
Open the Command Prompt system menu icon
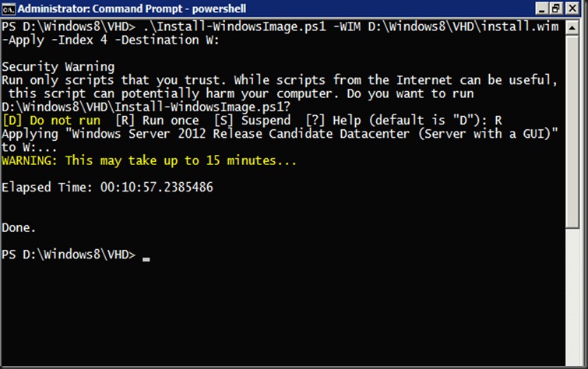click(9, 9)
